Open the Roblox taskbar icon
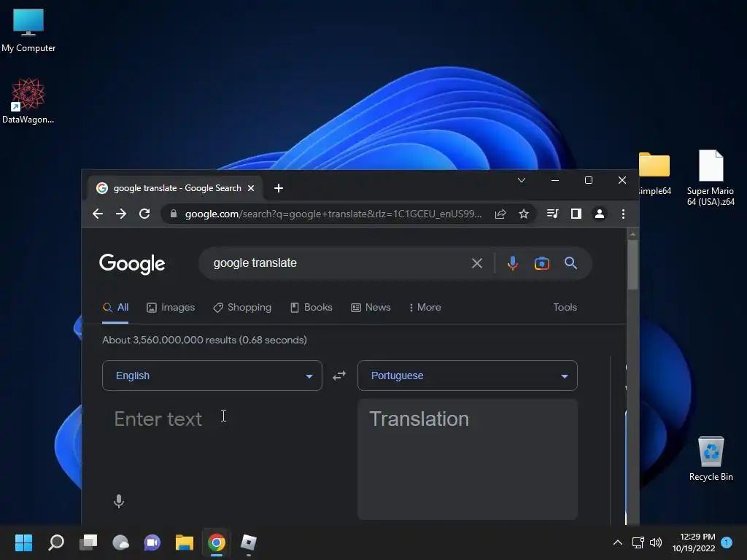Image resolution: width=747 pixels, height=560 pixels. click(x=248, y=542)
